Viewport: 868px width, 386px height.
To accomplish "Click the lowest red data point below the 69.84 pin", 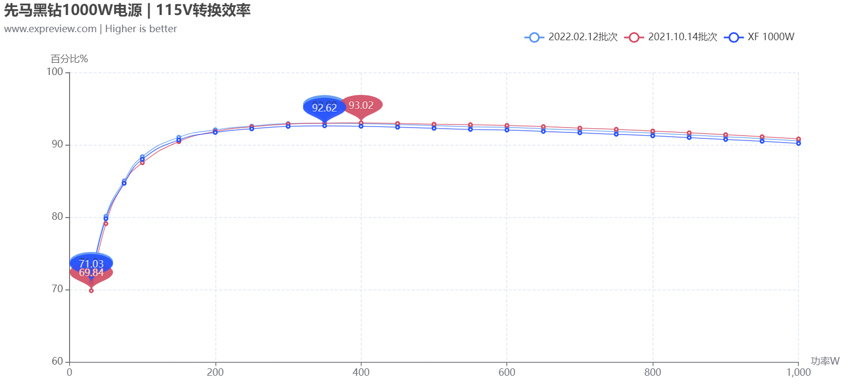I will click(x=91, y=291).
